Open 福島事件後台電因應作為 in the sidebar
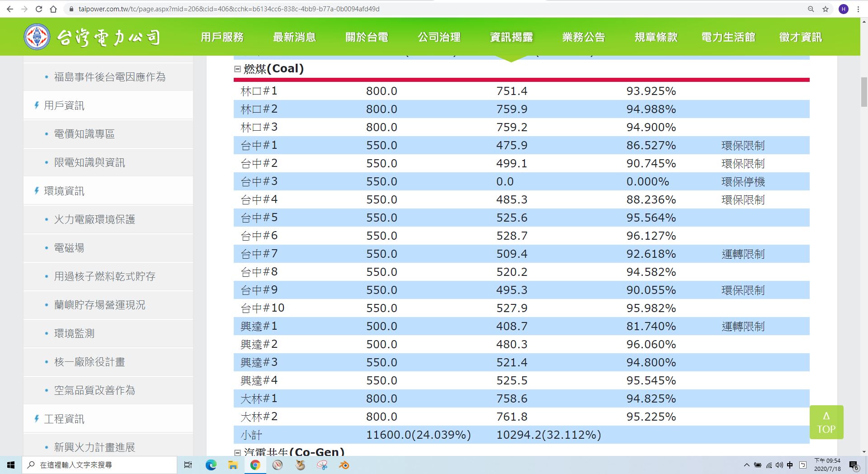Image resolution: width=868 pixels, height=474 pixels. (109, 77)
